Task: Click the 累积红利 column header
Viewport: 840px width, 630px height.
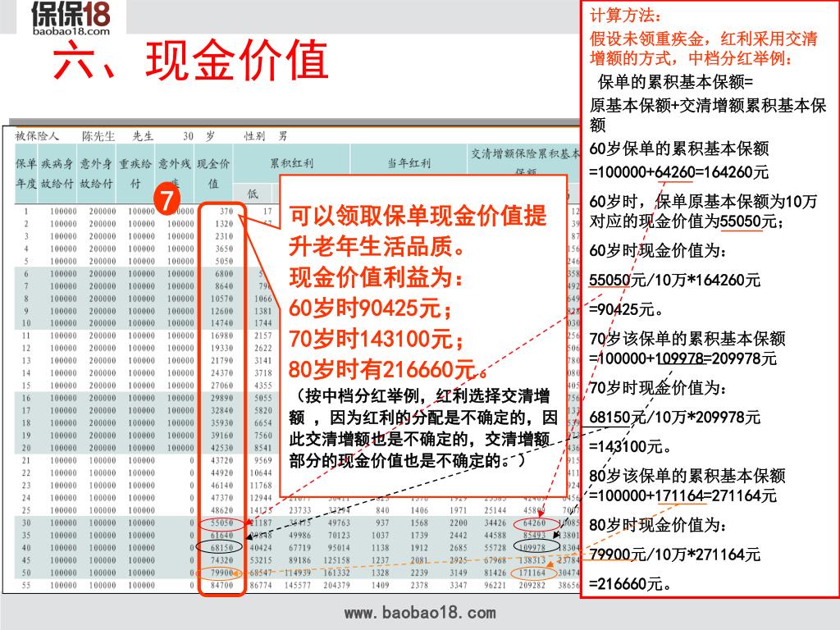Action: (291, 163)
